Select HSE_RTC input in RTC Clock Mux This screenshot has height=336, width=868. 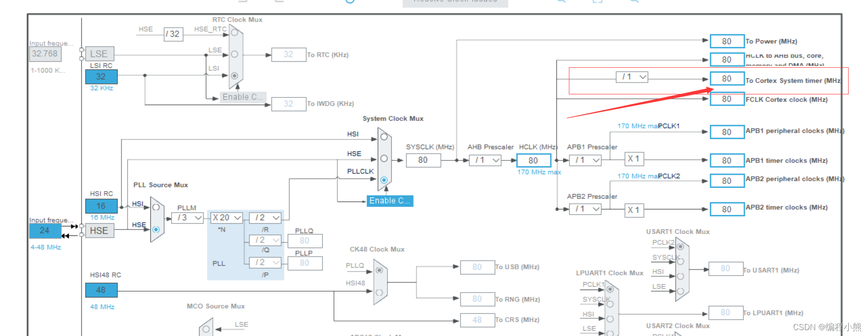(235, 33)
